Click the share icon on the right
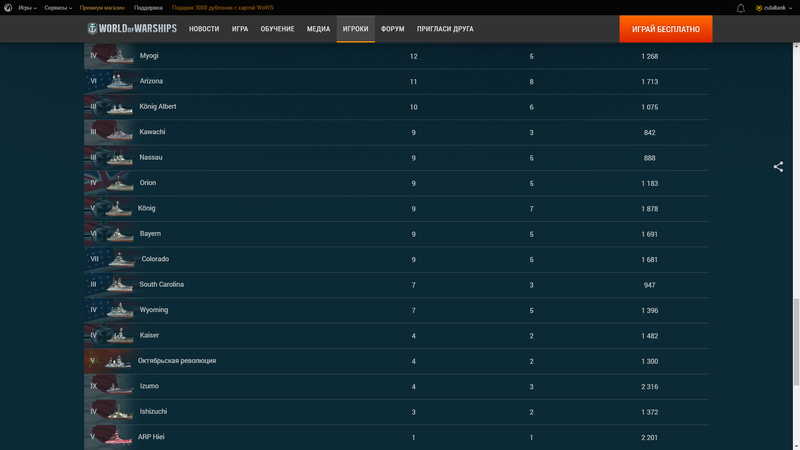Screen dimensions: 800x450 [778, 167]
